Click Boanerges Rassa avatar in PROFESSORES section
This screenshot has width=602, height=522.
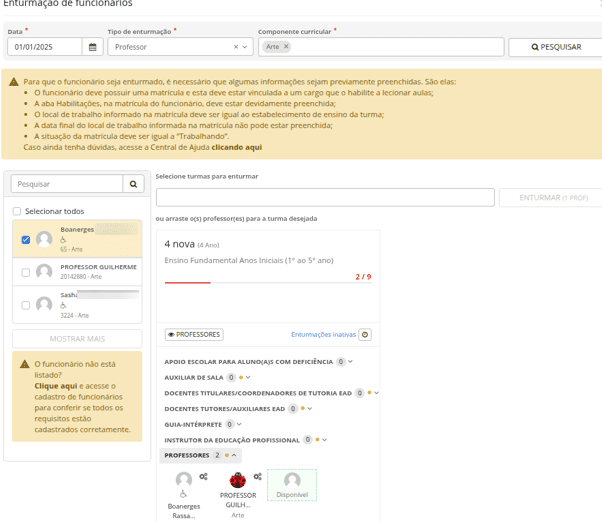coord(184,480)
